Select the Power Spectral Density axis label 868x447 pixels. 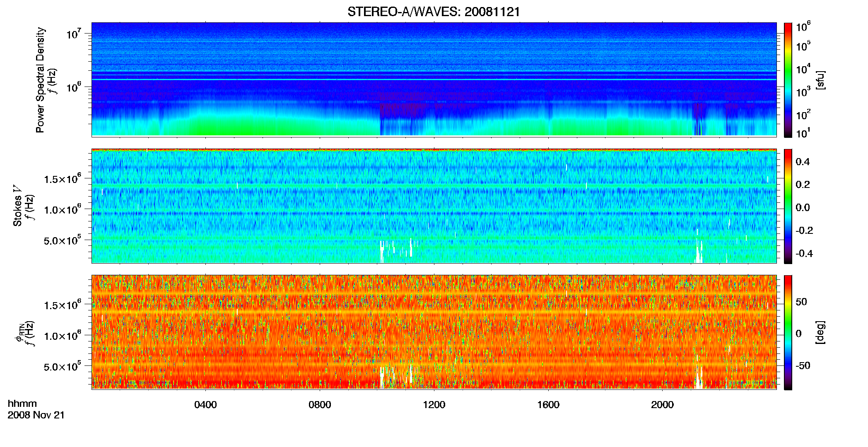point(40,80)
